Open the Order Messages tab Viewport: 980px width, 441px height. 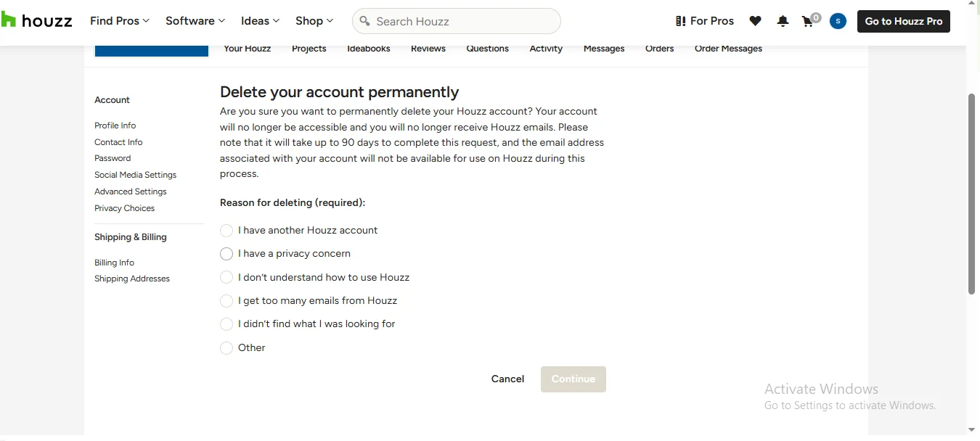point(728,49)
